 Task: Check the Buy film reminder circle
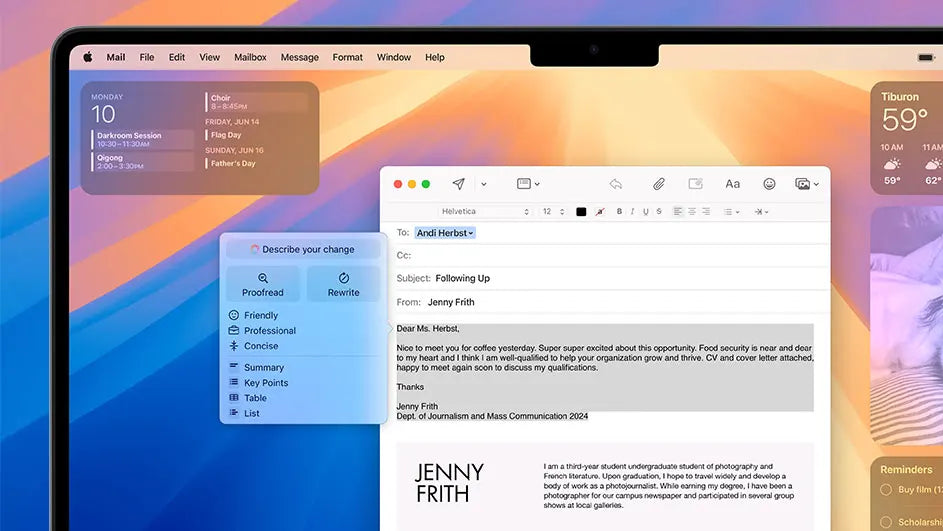(x=885, y=490)
